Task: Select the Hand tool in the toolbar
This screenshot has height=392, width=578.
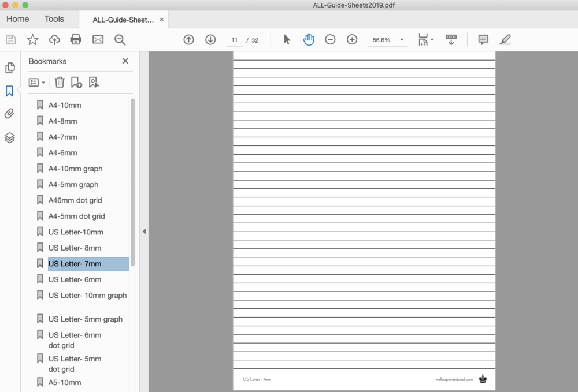Action: (308, 39)
